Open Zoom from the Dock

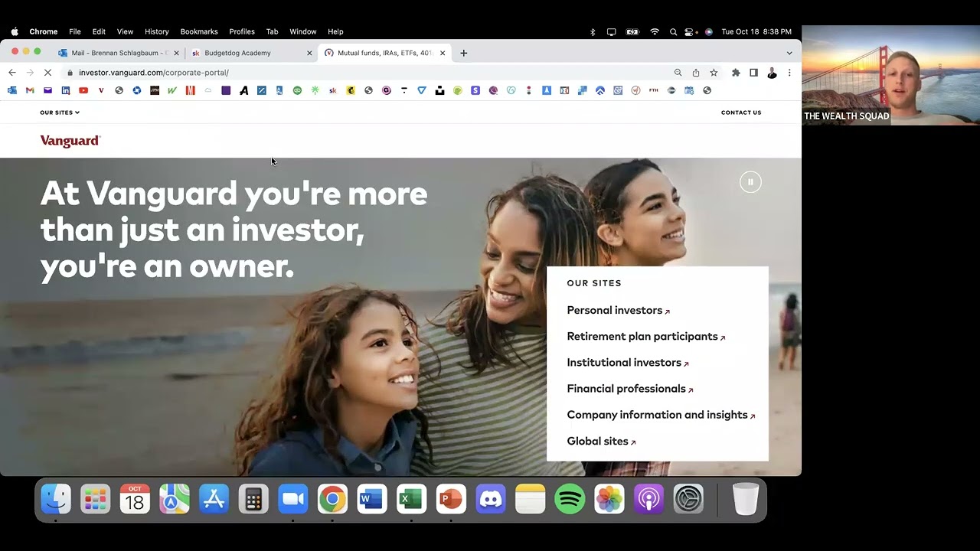pos(292,500)
